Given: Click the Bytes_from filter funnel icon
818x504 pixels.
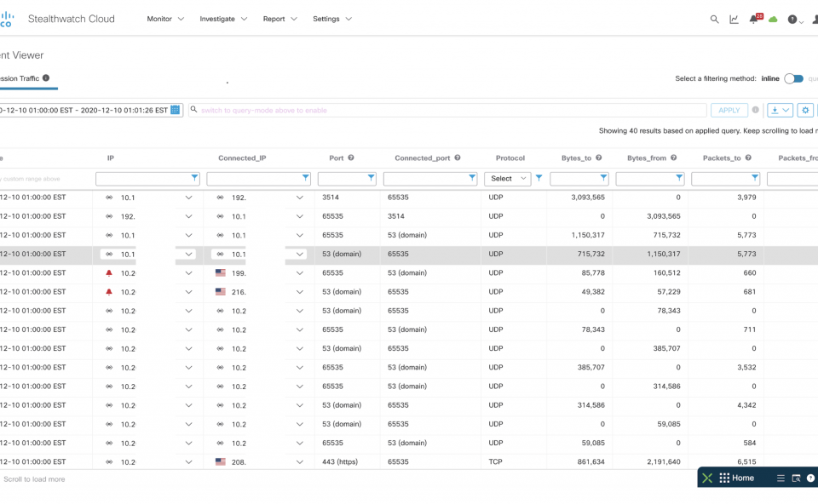Looking at the screenshot, I should [679, 178].
